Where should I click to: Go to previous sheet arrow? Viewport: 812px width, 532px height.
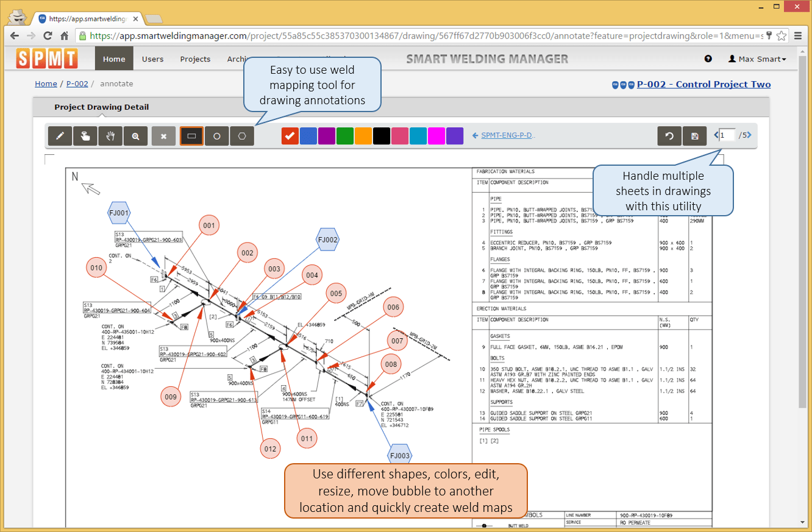coord(716,135)
